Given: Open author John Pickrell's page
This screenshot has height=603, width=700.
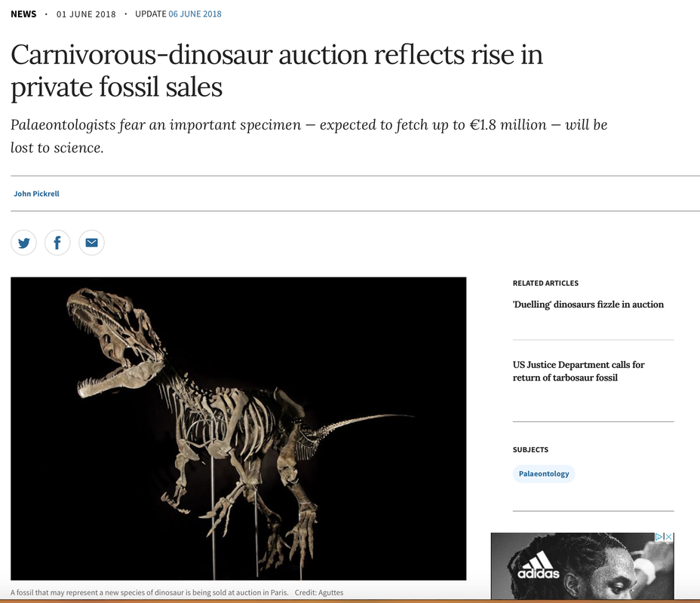Looking at the screenshot, I should point(36,194).
